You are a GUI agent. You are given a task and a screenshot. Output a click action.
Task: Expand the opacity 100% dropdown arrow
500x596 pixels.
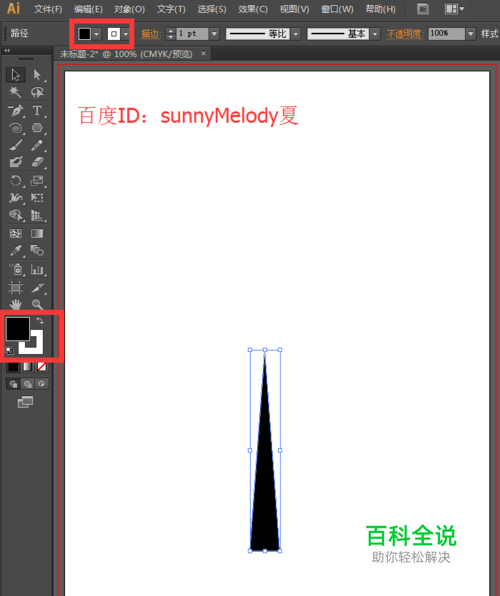pos(471,34)
